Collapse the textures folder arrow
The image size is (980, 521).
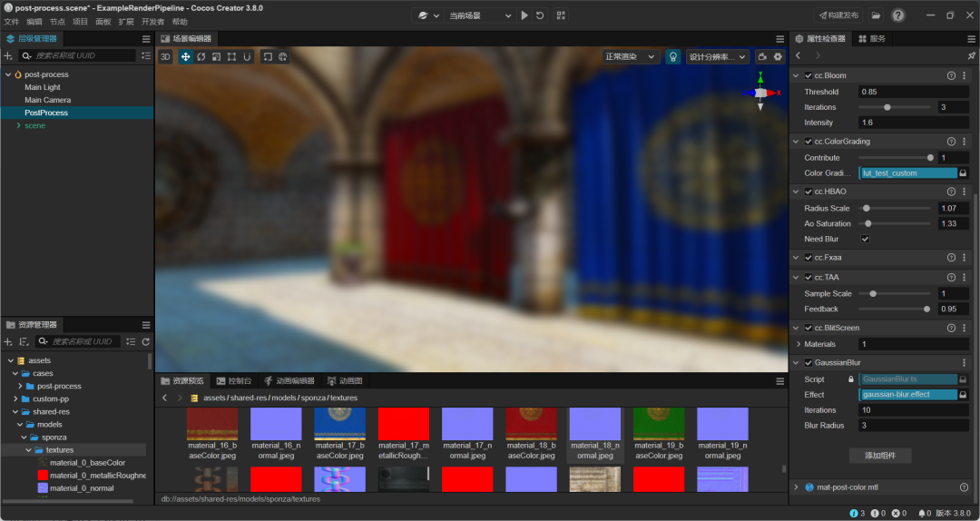click(28, 450)
